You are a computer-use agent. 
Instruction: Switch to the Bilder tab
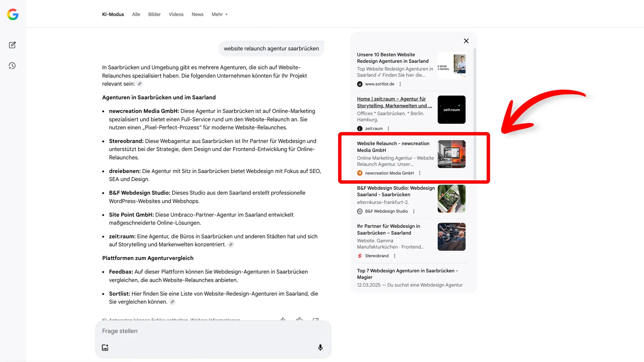click(154, 14)
